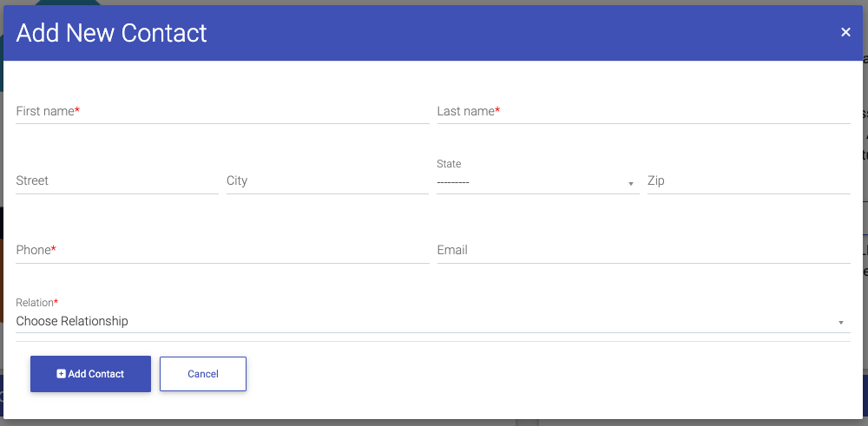Submit with the Add Contact button
Image resolution: width=868 pixels, height=426 pixels.
[x=91, y=374]
